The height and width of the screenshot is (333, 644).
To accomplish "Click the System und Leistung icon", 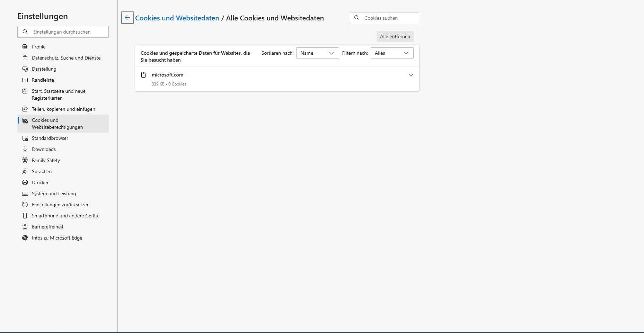I will [25, 193].
